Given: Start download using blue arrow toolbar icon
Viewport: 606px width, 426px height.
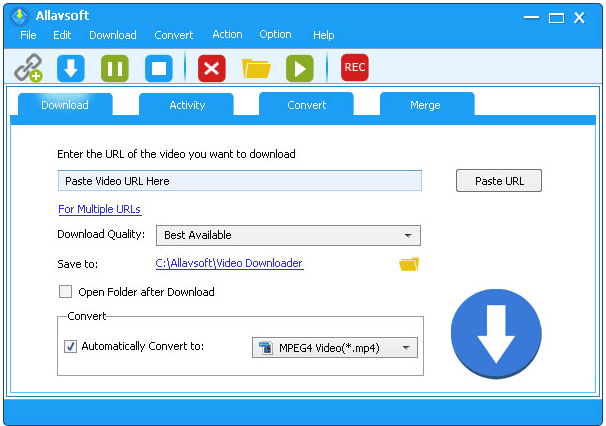Looking at the screenshot, I should [70, 68].
